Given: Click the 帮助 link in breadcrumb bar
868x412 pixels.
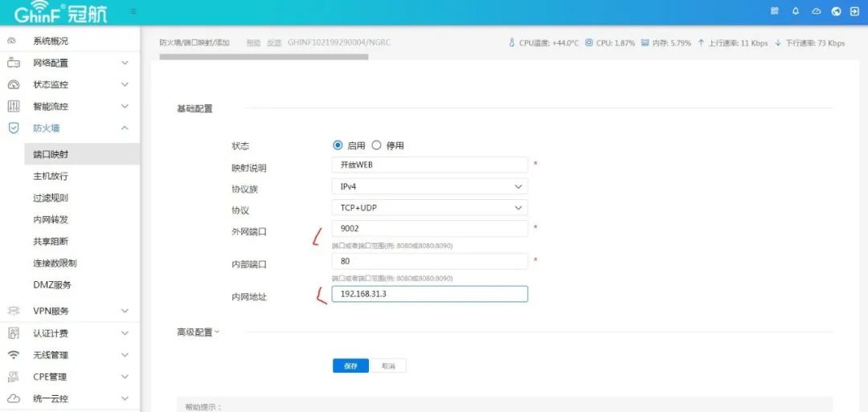Looking at the screenshot, I should coord(253,43).
